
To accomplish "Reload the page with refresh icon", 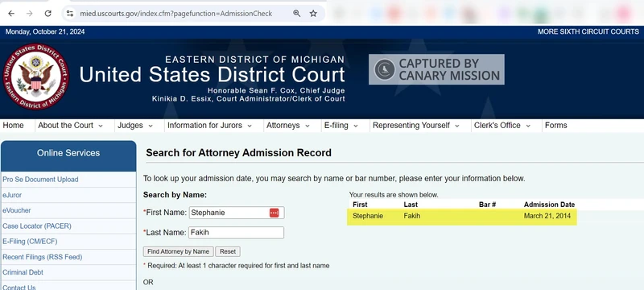I will (x=47, y=14).
